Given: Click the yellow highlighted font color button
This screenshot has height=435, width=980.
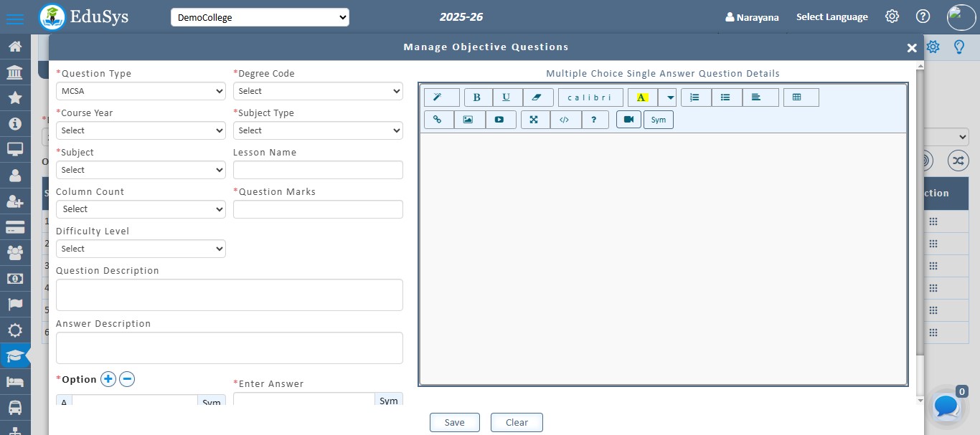Looking at the screenshot, I should (x=642, y=97).
